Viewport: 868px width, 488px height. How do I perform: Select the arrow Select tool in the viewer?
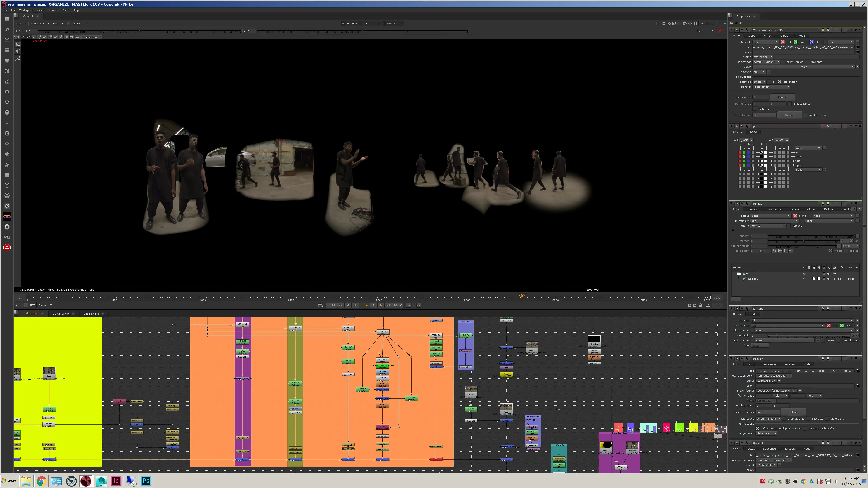tap(18, 45)
